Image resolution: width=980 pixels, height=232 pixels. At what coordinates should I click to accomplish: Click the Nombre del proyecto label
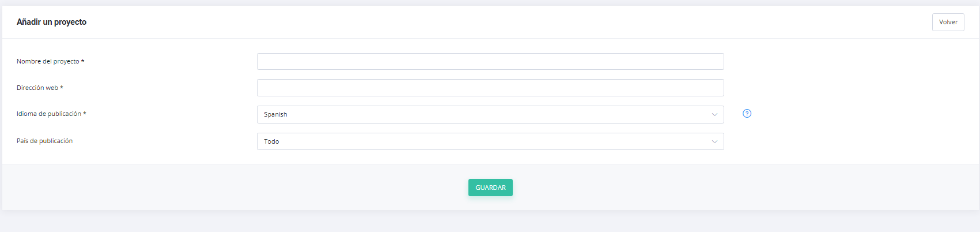point(48,61)
